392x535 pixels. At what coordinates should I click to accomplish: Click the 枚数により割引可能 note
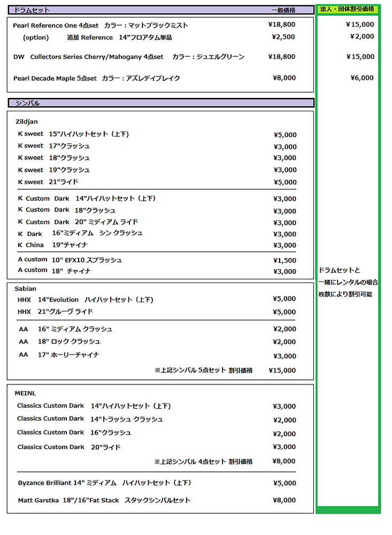tap(345, 294)
